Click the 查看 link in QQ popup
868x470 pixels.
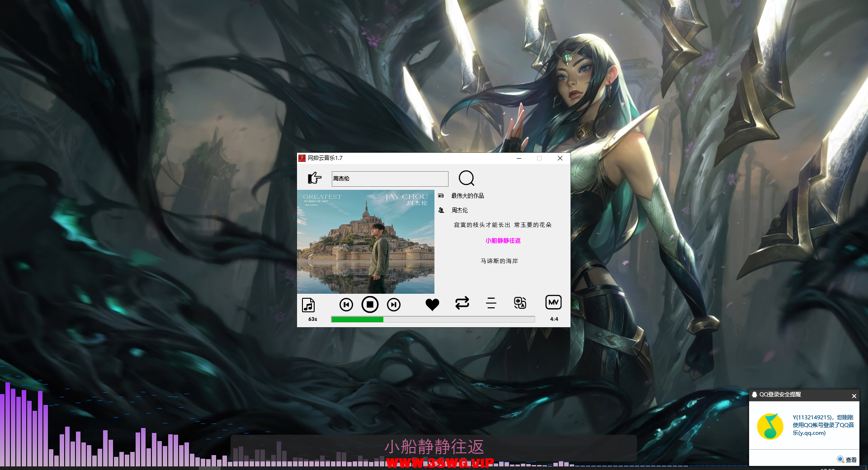851,460
